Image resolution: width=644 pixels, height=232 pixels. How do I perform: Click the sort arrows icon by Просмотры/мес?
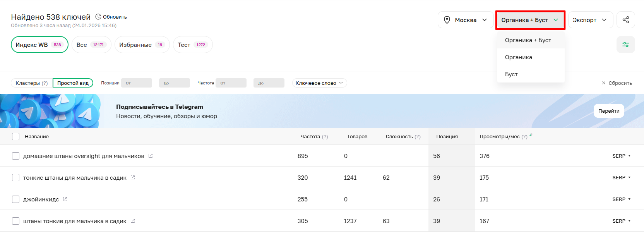[x=531, y=135]
